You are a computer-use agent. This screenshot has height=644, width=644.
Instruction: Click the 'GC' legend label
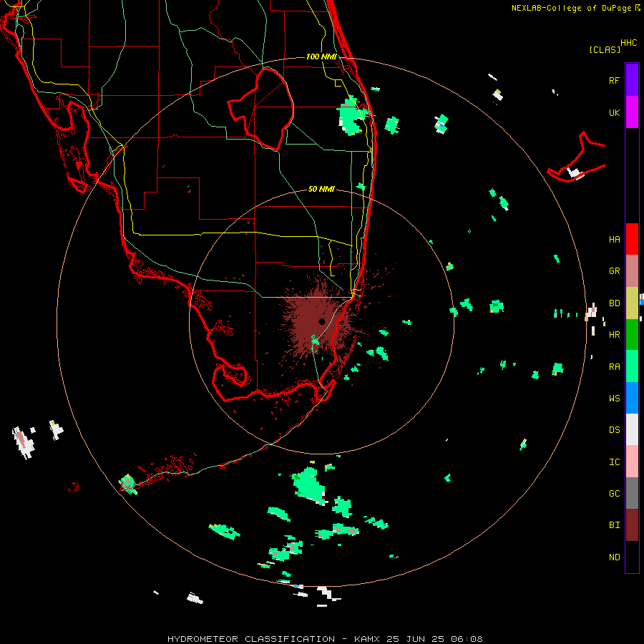pos(614,494)
